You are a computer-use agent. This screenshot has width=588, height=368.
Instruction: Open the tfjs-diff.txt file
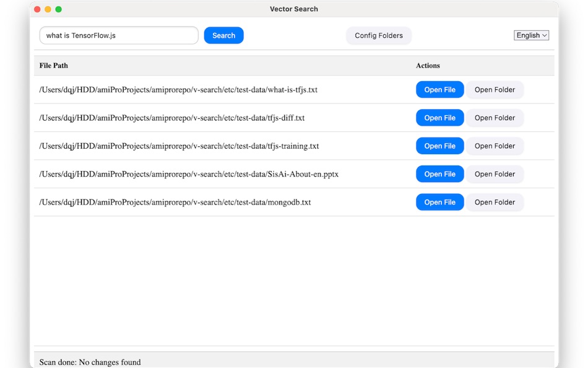pyautogui.click(x=439, y=118)
